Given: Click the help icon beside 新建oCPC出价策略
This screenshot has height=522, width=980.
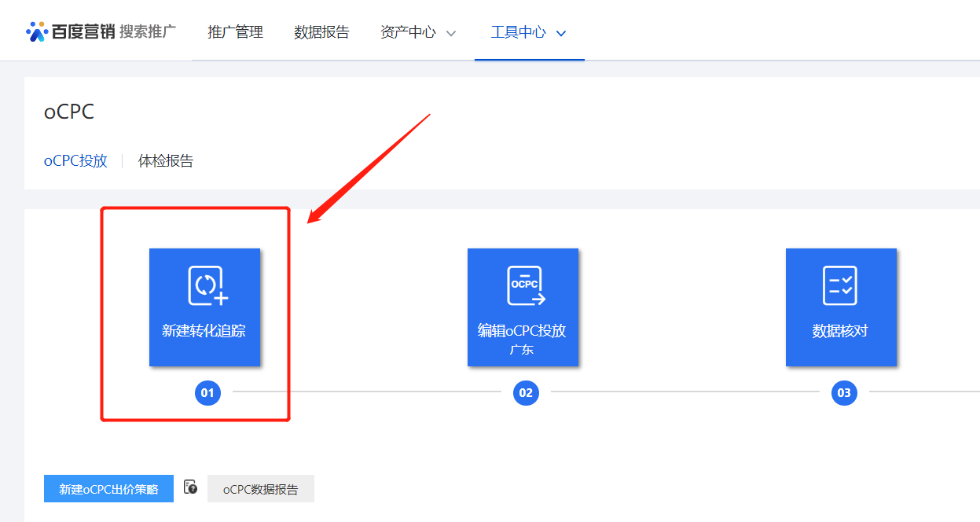Looking at the screenshot, I should (190, 487).
